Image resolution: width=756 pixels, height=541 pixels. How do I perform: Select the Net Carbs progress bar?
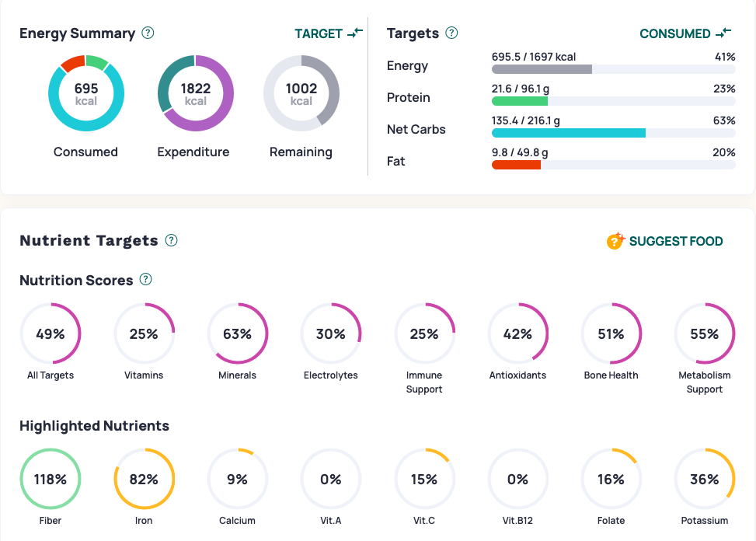point(613,133)
